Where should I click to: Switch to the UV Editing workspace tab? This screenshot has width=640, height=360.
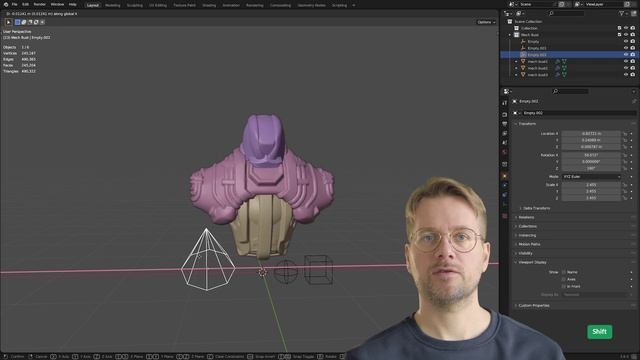click(158, 5)
